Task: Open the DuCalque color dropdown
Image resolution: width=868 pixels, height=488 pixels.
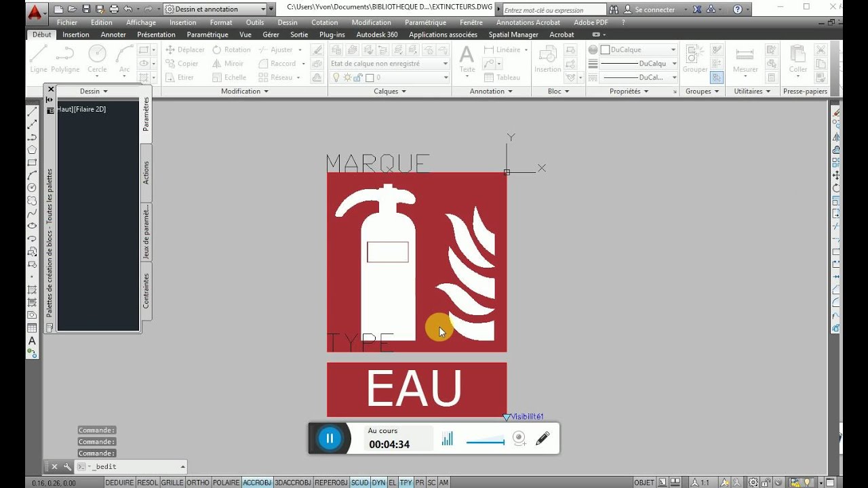Action: tap(637, 49)
